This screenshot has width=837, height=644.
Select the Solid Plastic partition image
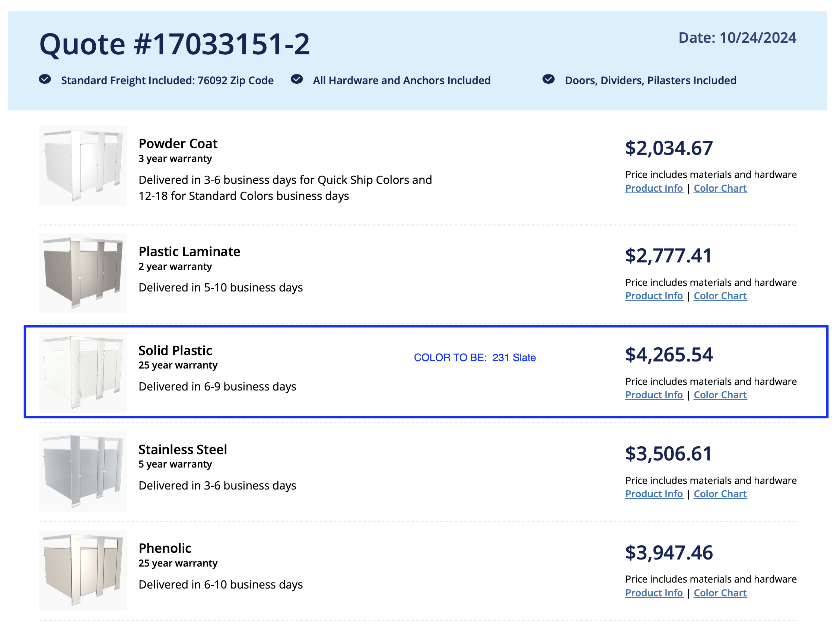[x=83, y=372]
